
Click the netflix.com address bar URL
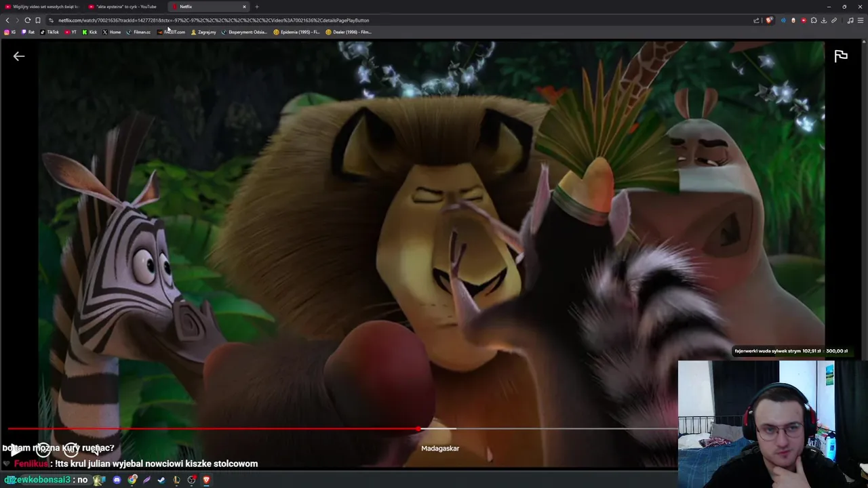pyautogui.click(x=214, y=20)
